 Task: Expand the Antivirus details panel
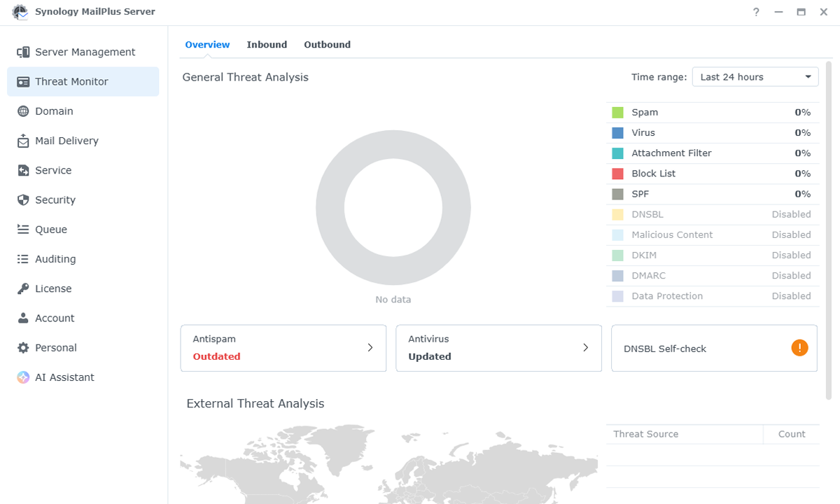(585, 347)
